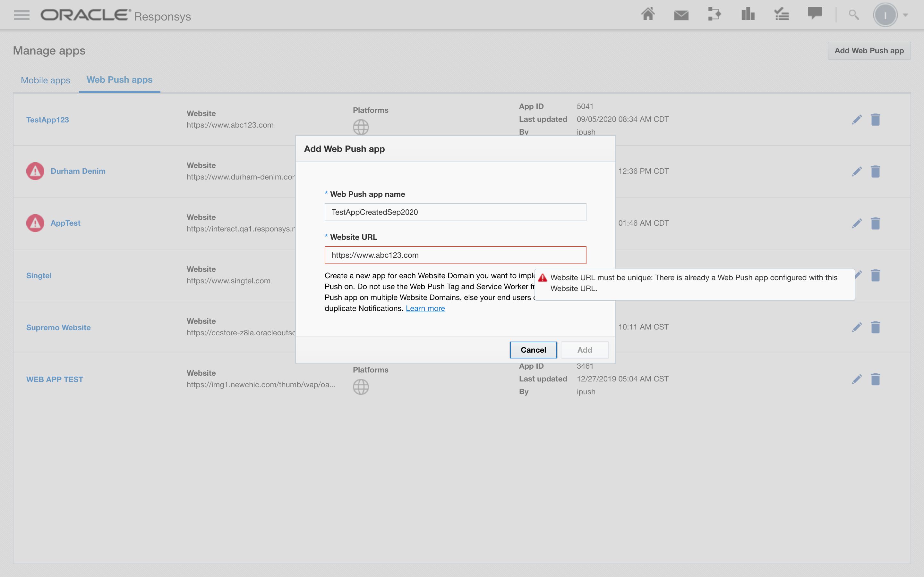Go to the Home icon
This screenshot has width=924, height=577.
point(648,14)
